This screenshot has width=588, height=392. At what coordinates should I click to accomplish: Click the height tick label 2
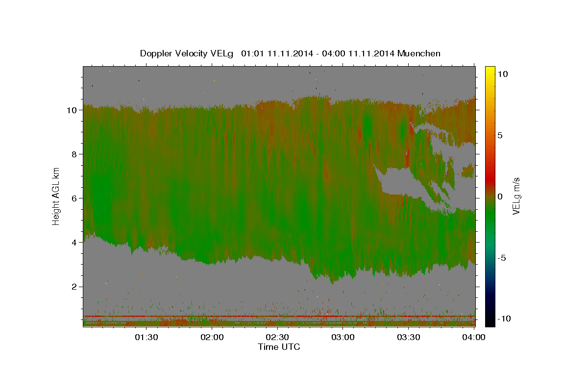pos(74,286)
